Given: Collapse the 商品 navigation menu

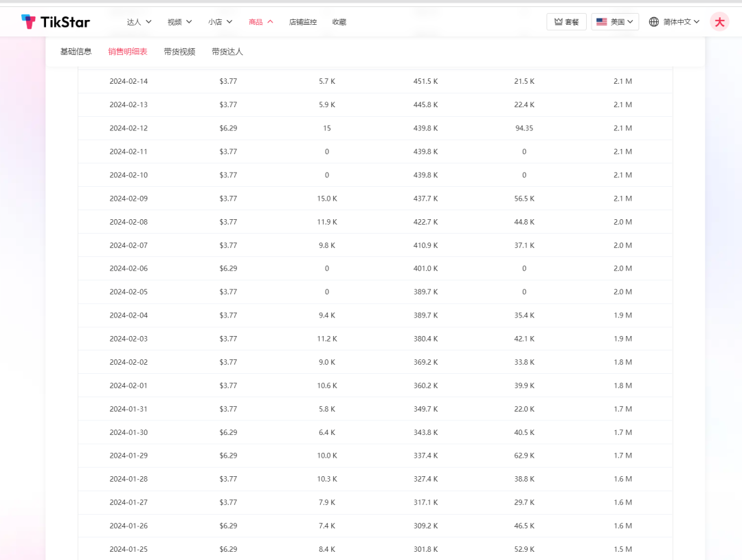Looking at the screenshot, I should pos(261,22).
